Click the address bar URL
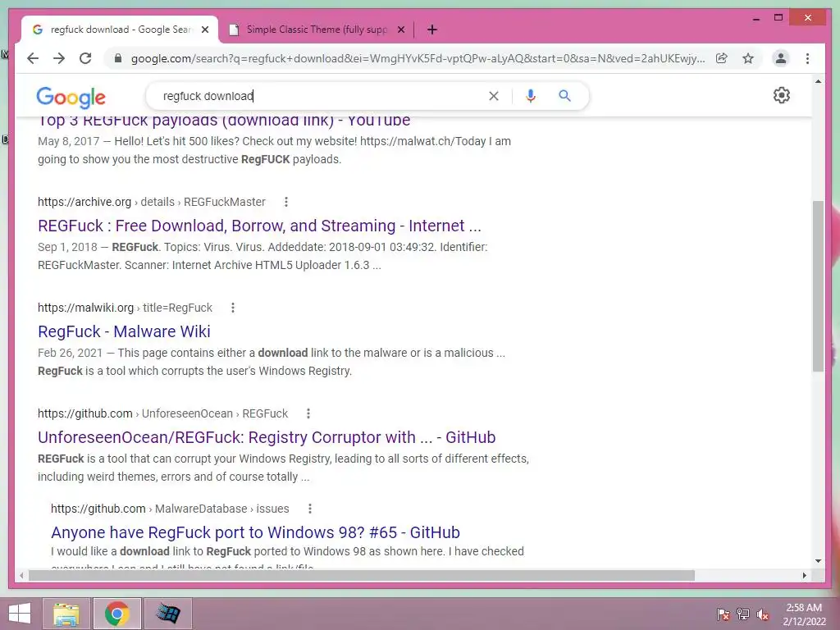The width and height of the screenshot is (840, 630). (418, 58)
